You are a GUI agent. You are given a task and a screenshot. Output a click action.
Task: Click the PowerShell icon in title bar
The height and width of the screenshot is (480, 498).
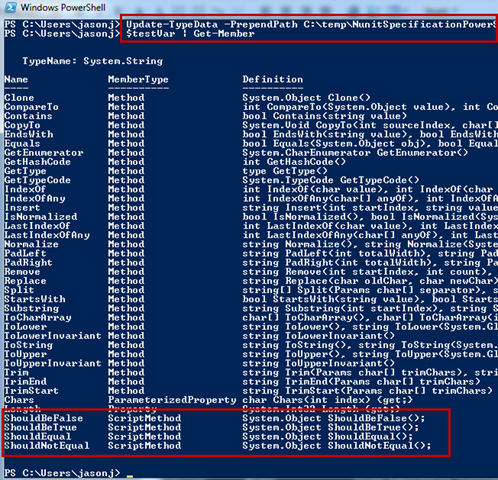10,7
